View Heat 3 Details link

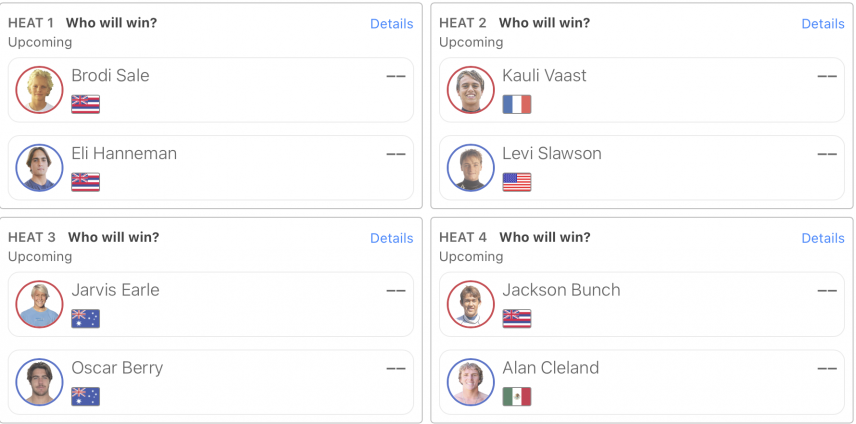click(391, 238)
